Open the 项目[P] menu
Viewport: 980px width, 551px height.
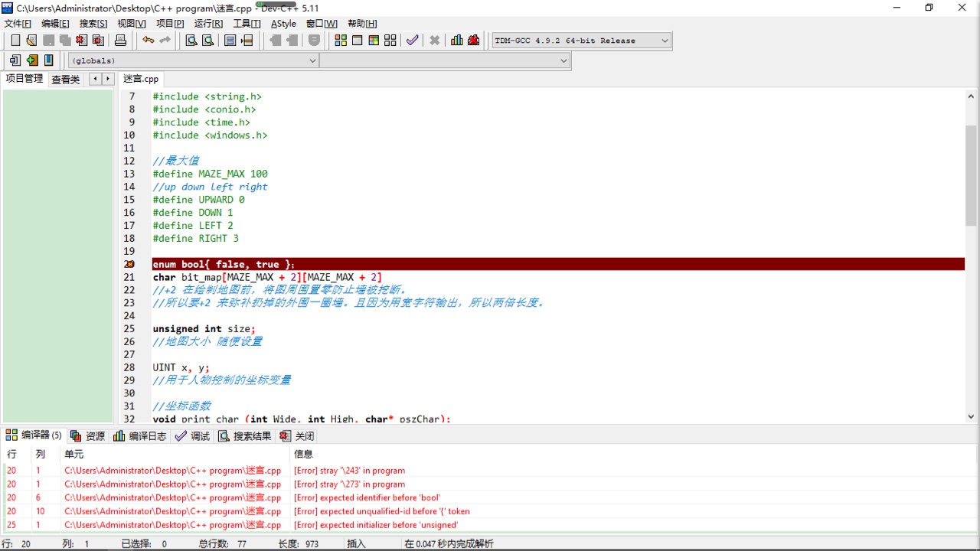[170, 24]
